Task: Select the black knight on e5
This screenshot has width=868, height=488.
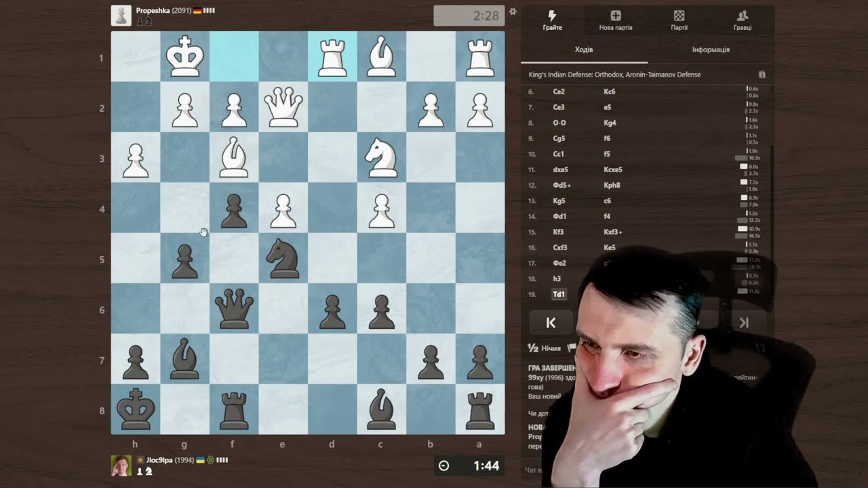Action: (283, 258)
